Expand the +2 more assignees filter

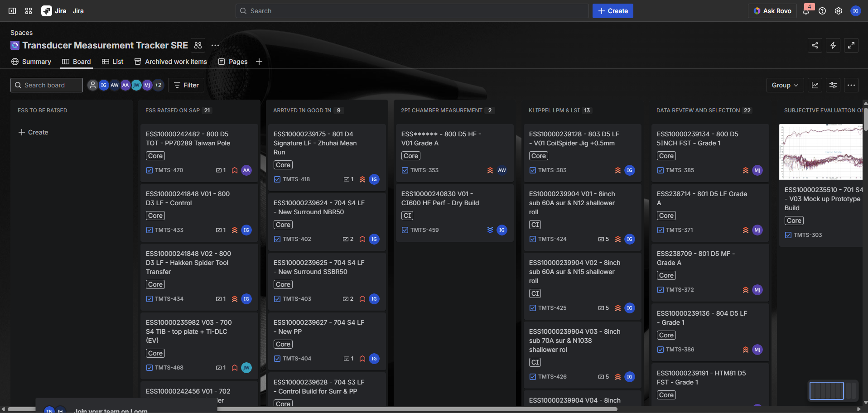click(158, 85)
